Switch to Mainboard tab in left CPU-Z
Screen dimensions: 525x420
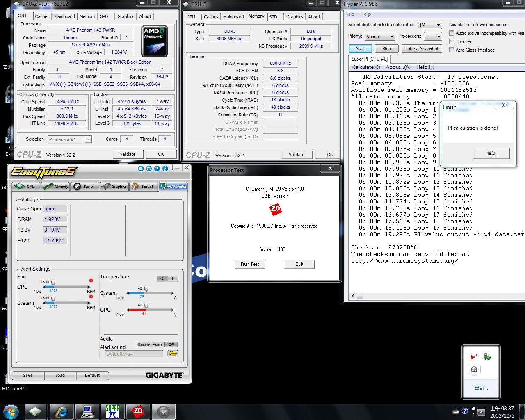pyautogui.click(x=64, y=16)
